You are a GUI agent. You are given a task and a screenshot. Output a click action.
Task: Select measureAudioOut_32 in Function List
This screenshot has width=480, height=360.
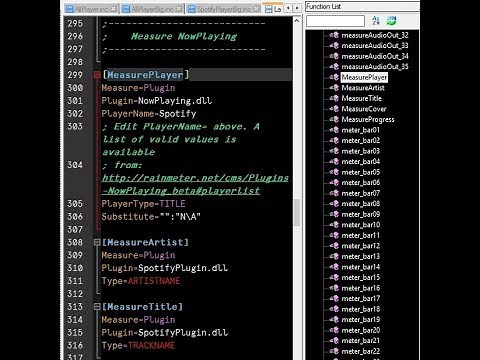coord(375,35)
